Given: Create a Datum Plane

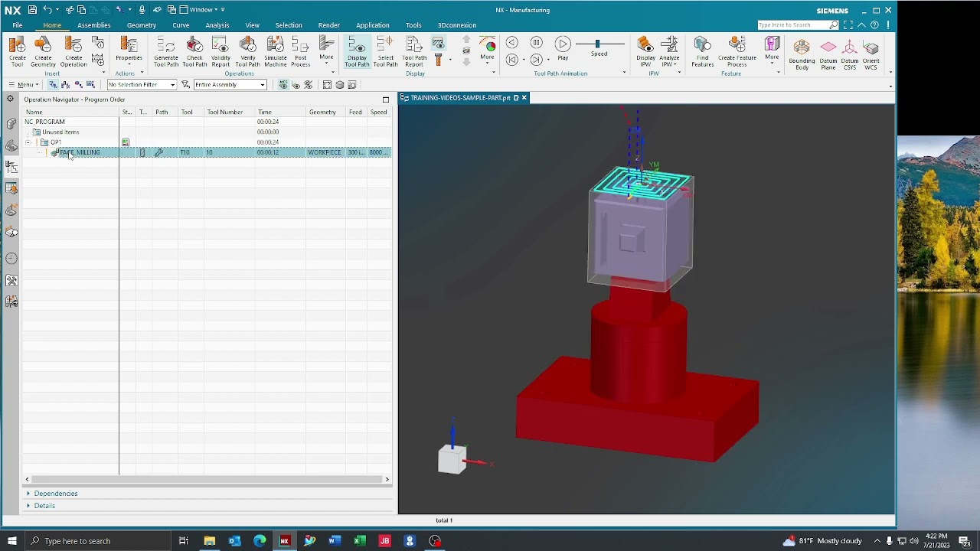Looking at the screenshot, I should coord(828,54).
